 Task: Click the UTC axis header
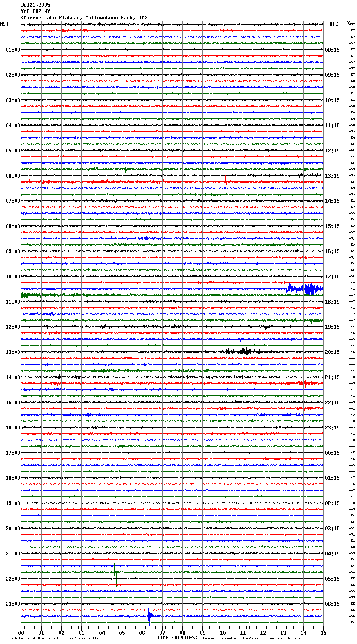click(x=334, y=24)
